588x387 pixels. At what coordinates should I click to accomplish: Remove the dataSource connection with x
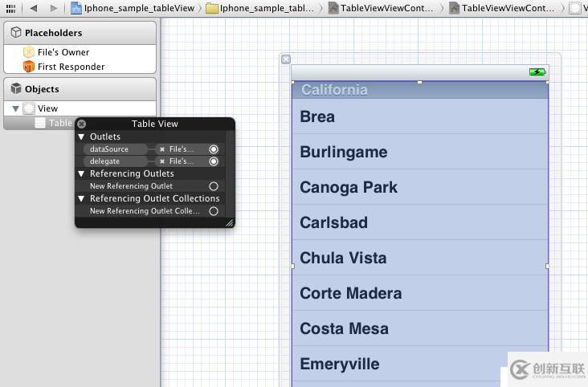pyautogui.click(x=162, y=149)
